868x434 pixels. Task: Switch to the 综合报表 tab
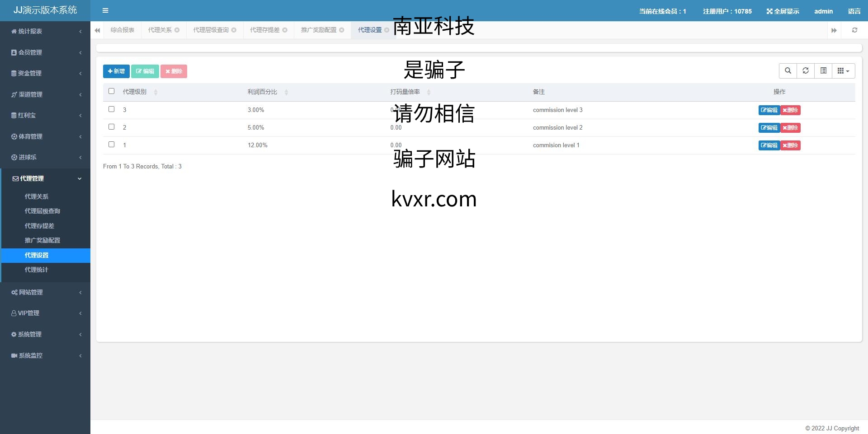(x=123, y=30)
